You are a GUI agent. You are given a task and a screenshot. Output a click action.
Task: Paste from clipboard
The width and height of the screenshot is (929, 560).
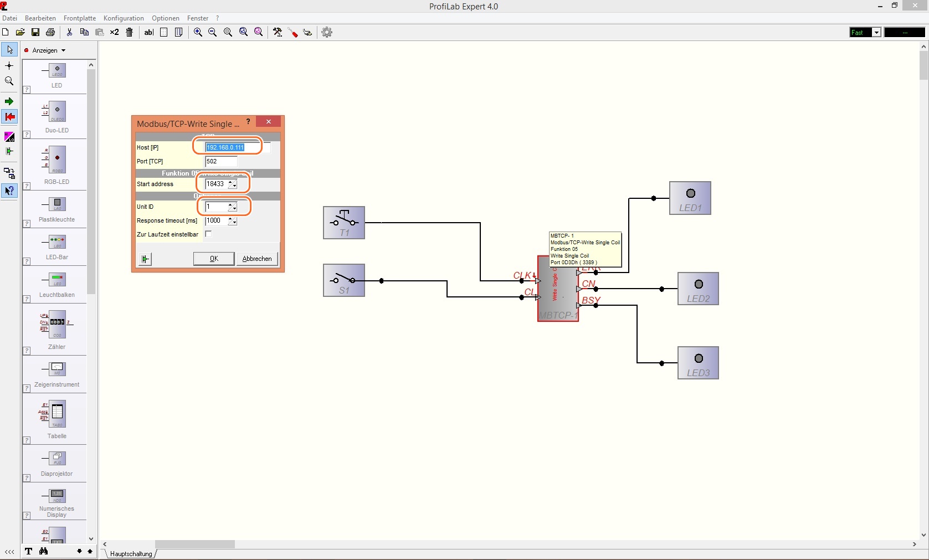[x=100, y=32]
